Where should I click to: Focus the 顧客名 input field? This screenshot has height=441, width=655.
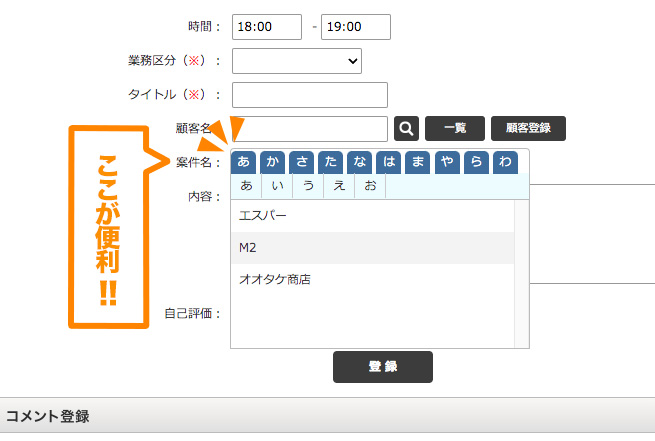tap(310, 129)
